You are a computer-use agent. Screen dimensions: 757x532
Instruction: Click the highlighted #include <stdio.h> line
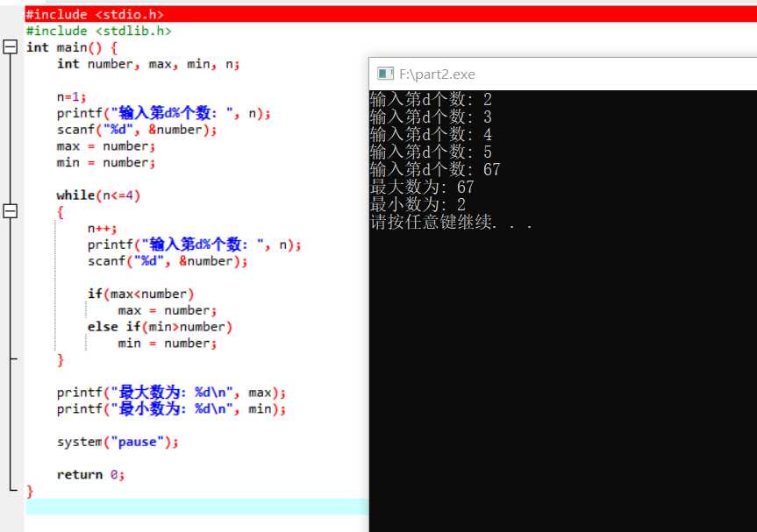click(x=390, y=15)
